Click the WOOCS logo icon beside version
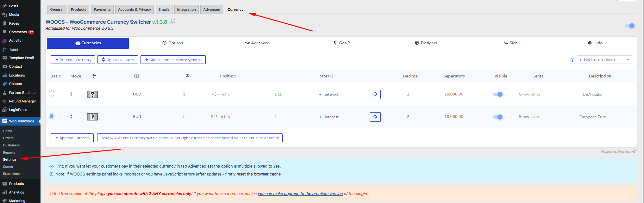 [x=172, y=22]
